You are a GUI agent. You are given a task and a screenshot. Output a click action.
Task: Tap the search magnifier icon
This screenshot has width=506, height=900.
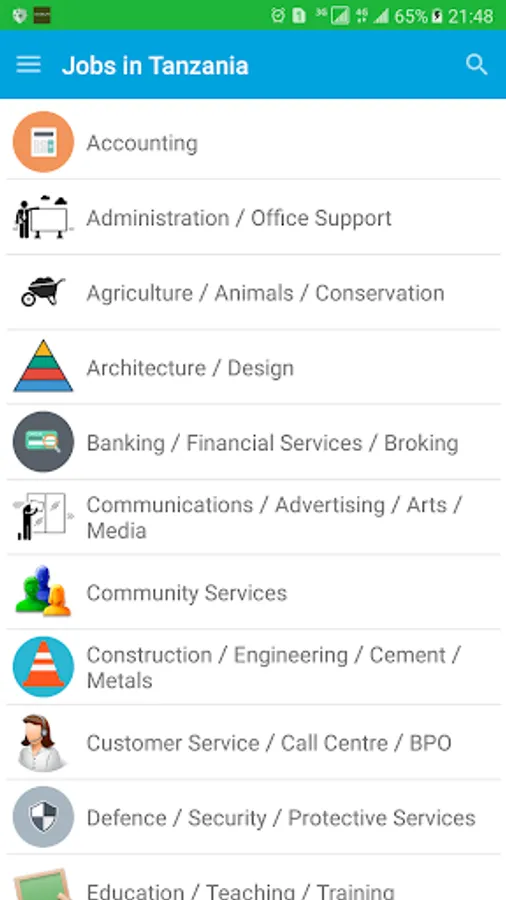[476, 65]
